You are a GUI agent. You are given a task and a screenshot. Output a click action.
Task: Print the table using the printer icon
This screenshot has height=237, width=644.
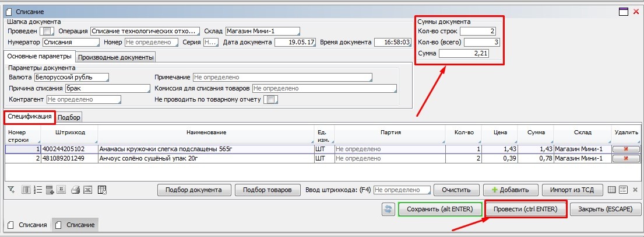[x=76, y=190]
